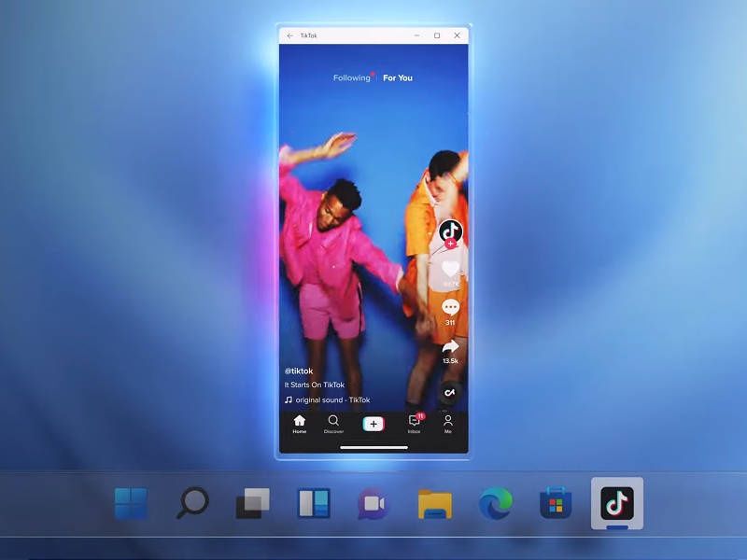Open comments via the speech bubble icon
The image size is (747, 560).
(x=450, y=308)
